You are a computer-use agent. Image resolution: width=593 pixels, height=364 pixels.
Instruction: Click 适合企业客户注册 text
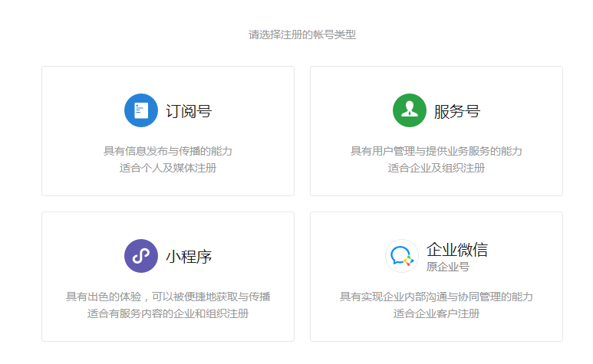pyautogui.click(x=437, y=313)
